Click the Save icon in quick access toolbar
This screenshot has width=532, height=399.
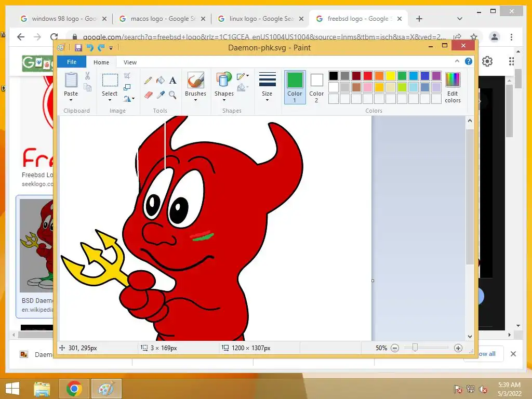tap(78, 47)
